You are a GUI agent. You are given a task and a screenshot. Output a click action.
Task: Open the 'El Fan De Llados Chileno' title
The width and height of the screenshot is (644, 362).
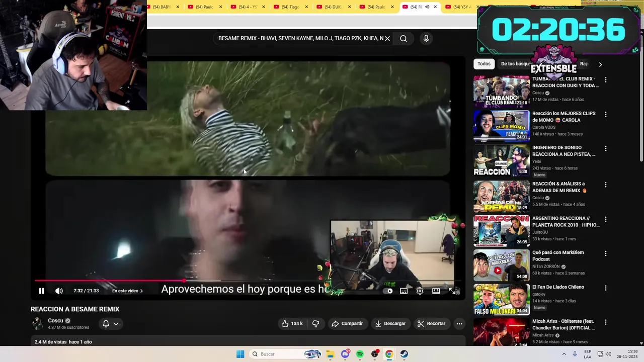click(x=558, y=287)
